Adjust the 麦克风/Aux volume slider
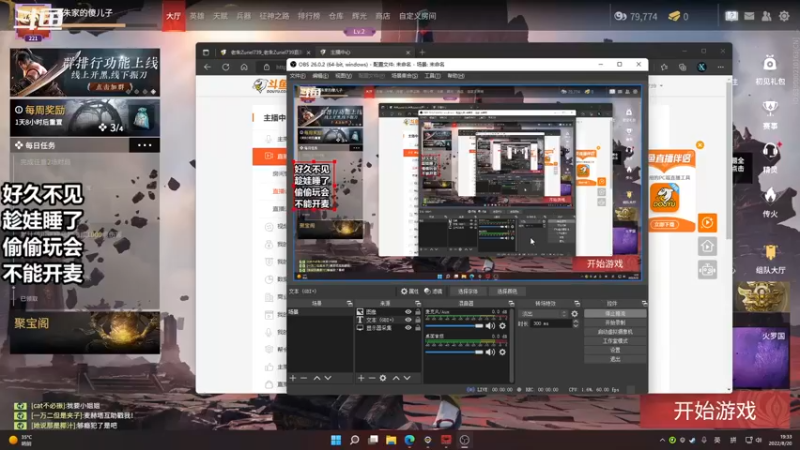This screenshot has width=800, height=450. 454,326
